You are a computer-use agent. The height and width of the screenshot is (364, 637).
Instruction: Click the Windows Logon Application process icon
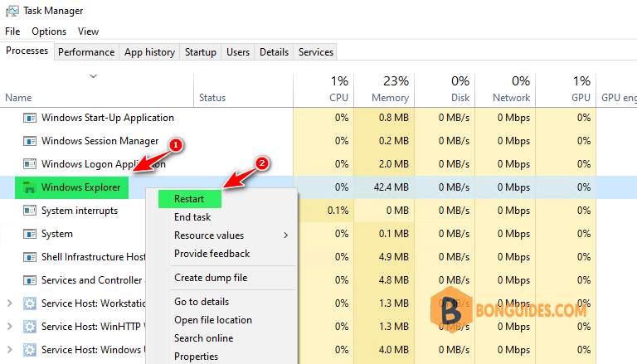tap(29, 164)
